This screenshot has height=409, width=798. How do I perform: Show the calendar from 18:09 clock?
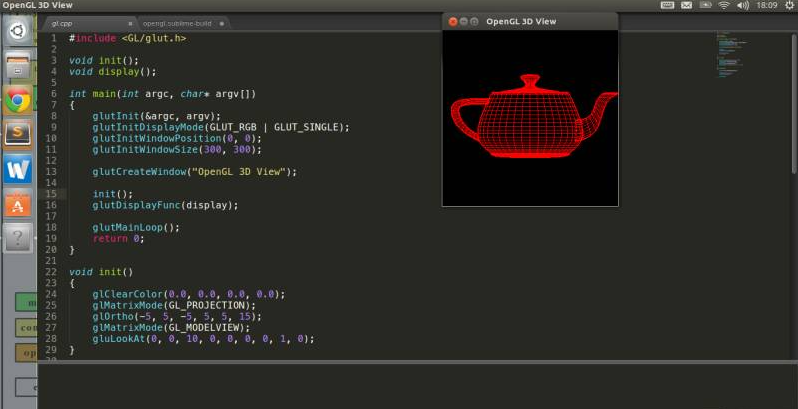[766, 5]
